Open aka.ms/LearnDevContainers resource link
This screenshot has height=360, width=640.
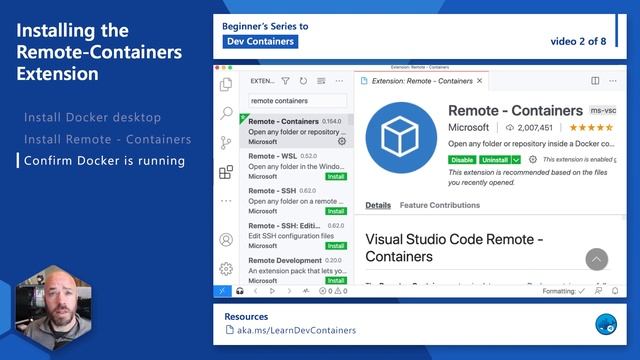click(x=296, y=330)
